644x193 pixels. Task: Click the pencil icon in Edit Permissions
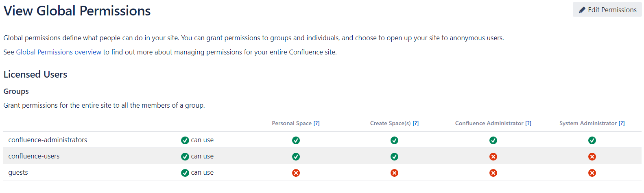coord(582,10)
